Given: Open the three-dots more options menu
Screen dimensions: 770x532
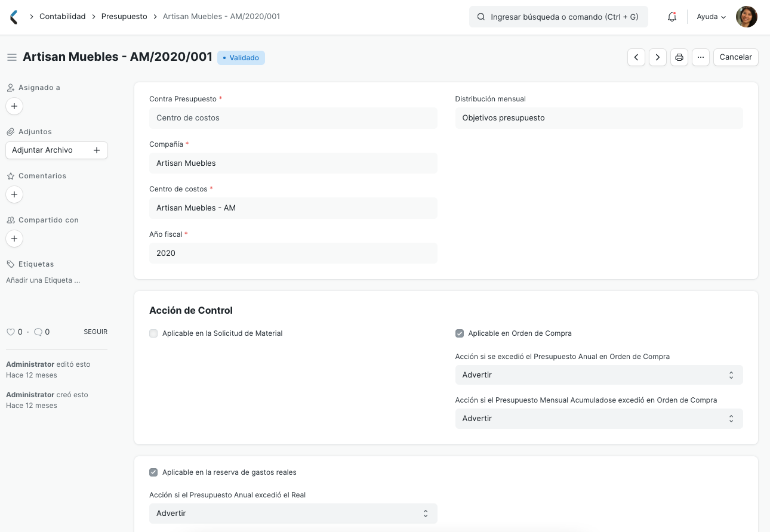Looking at the screenshot, I should coord(701,57).
